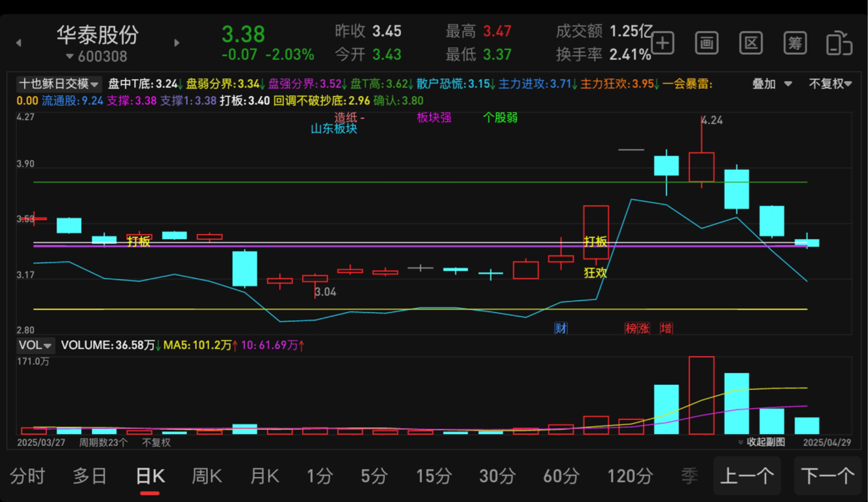Click 上一个 button
The image size is (868, 502).
coord(746,475)
